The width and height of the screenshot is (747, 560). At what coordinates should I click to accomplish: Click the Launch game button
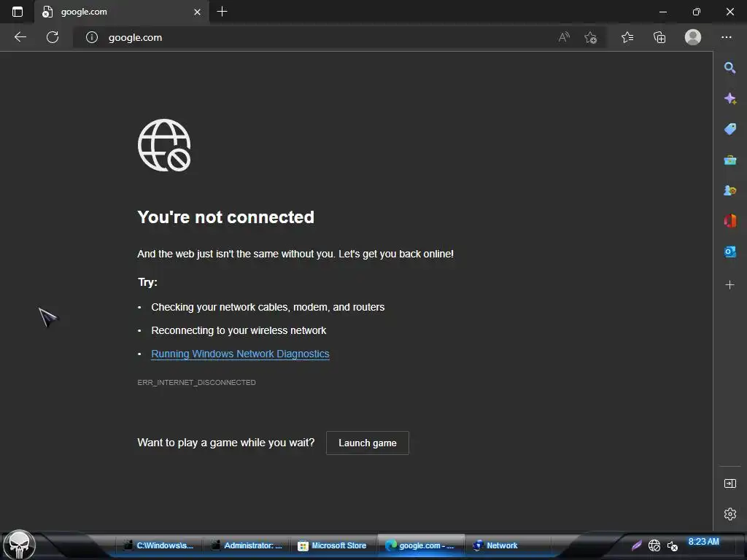pos(368,443)
